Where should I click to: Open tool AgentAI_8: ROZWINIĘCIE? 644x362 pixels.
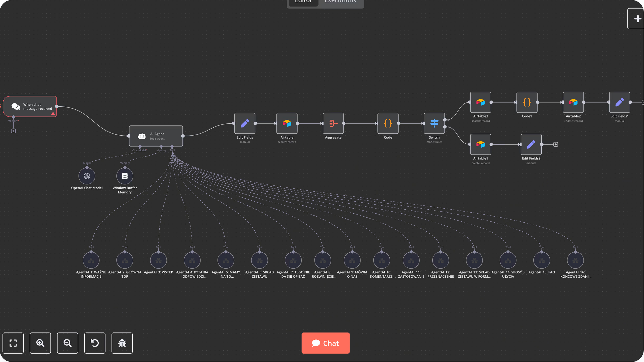tap(323, 260)
